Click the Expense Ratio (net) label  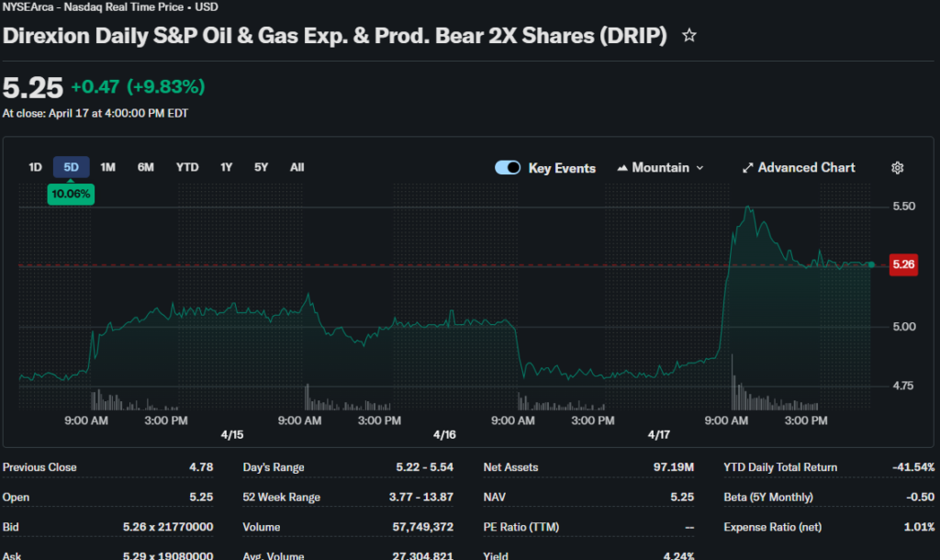coord(772,527)
